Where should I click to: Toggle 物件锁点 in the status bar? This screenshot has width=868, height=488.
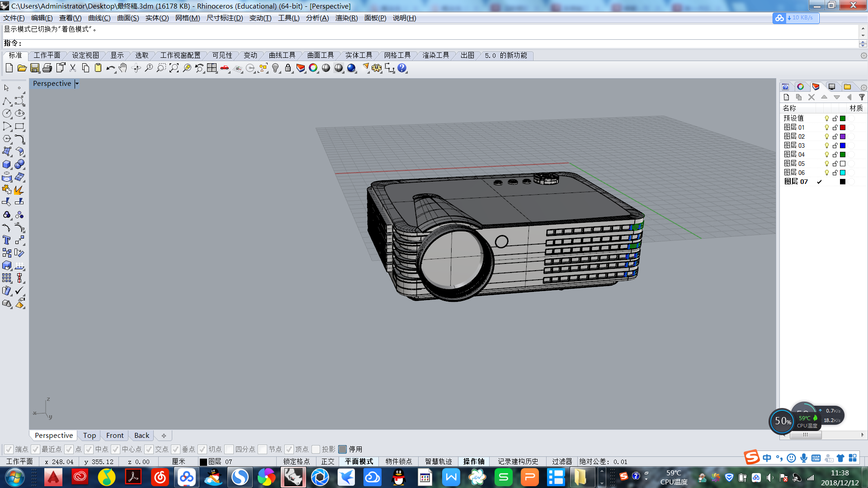[399, 462]
